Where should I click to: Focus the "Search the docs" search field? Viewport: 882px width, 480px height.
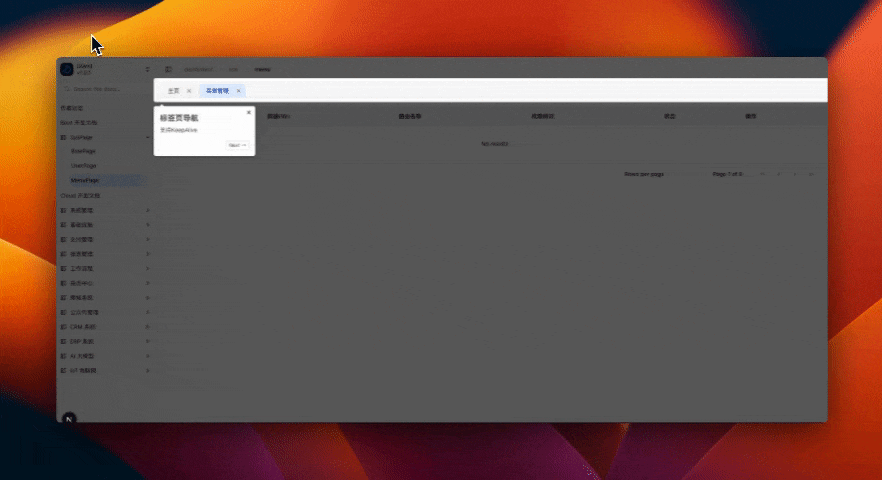pos(105,89)
